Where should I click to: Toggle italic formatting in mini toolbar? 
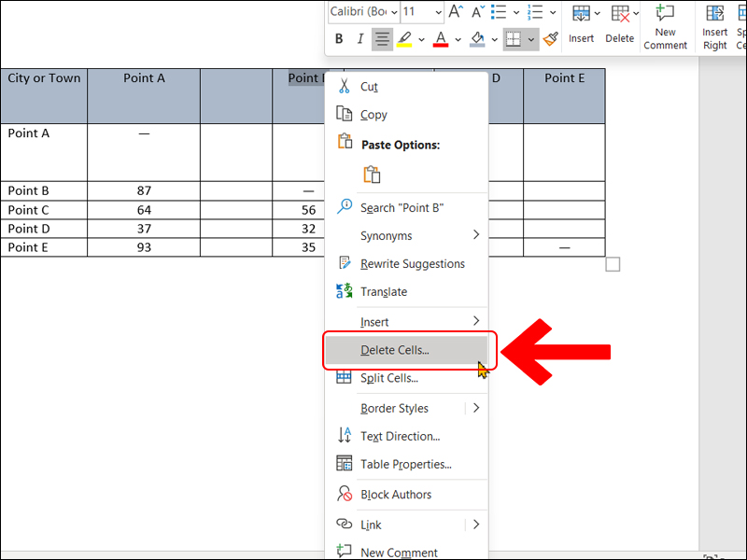coord(360,39)
